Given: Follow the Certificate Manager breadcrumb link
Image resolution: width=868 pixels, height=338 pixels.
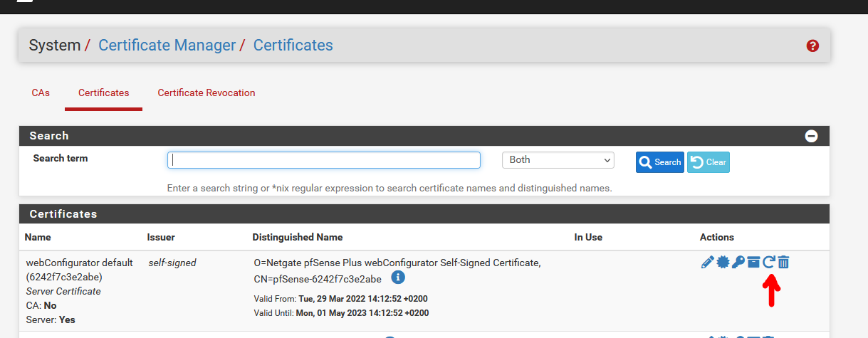Looking at the screenshot, I should 167,45.
